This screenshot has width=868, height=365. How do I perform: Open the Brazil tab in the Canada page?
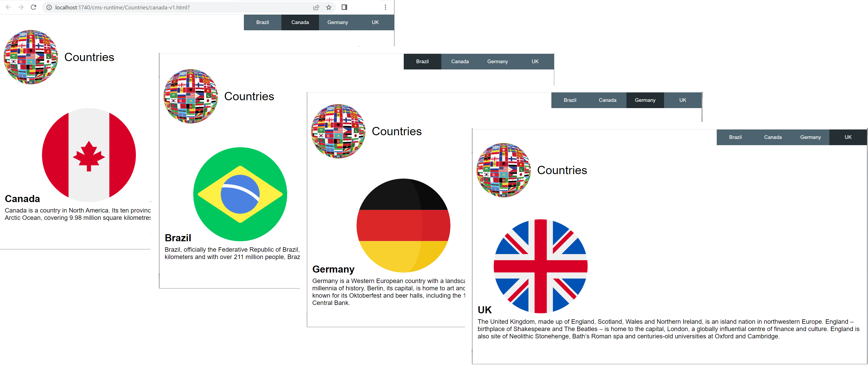click(262, 22)
